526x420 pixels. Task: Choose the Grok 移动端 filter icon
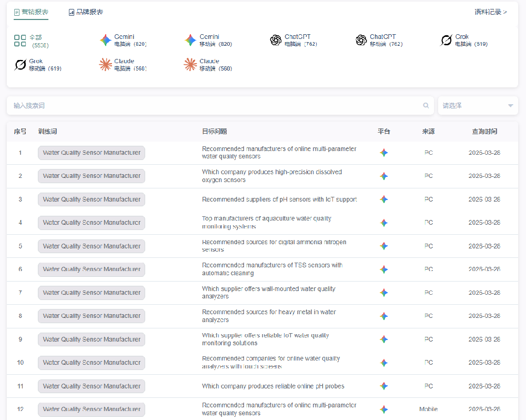pos(21,65)
